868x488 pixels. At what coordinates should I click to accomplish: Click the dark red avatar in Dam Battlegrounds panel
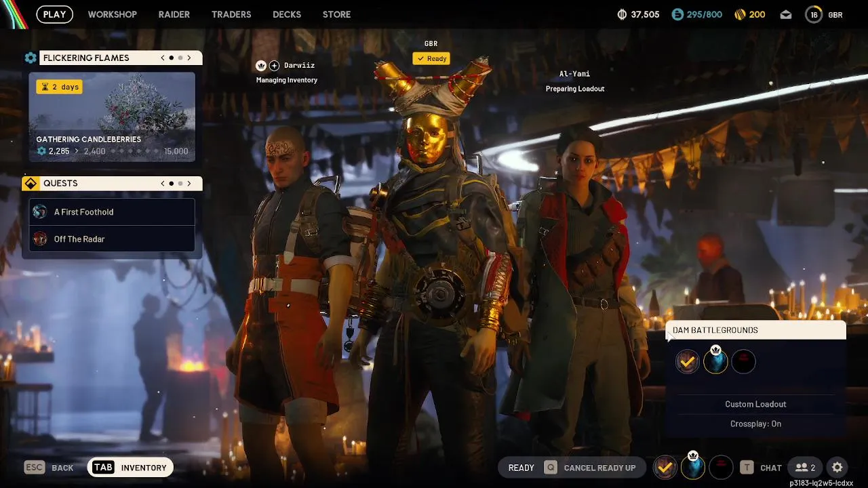pos(743,362)
